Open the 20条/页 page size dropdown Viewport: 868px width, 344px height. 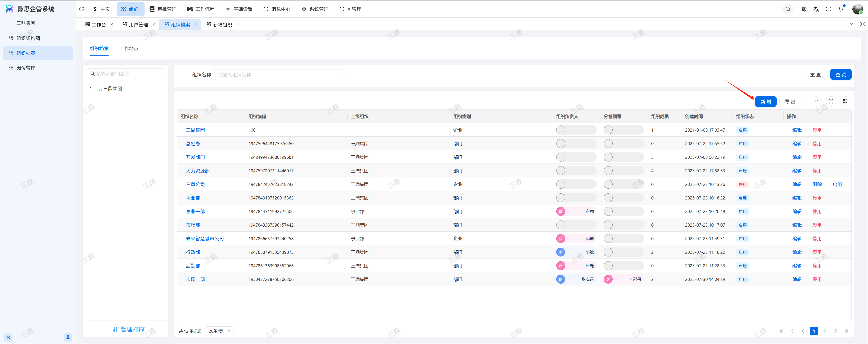[219, 331]
